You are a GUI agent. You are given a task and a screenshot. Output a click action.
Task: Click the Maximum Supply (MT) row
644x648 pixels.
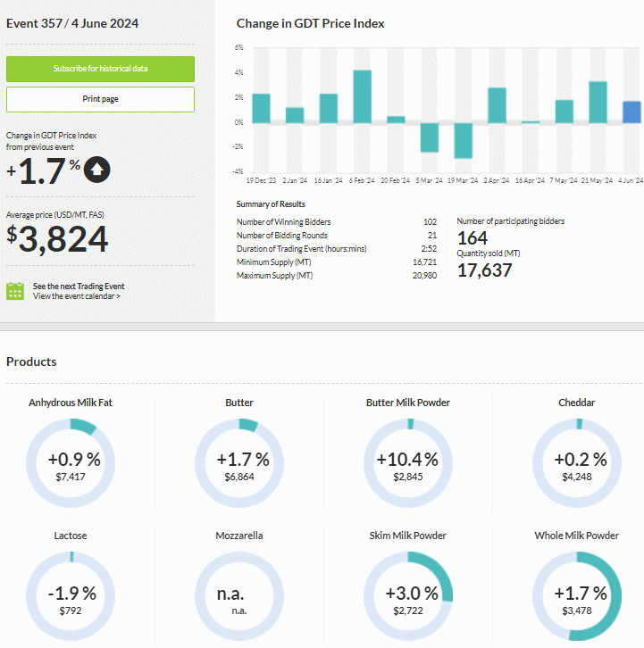(336, 276)
